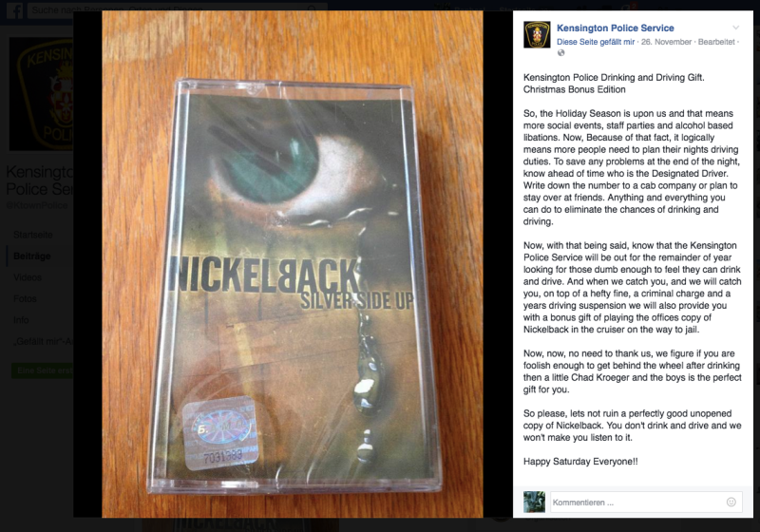
Task: Select the Startseite sidebar item
Action: pos(33,235)
